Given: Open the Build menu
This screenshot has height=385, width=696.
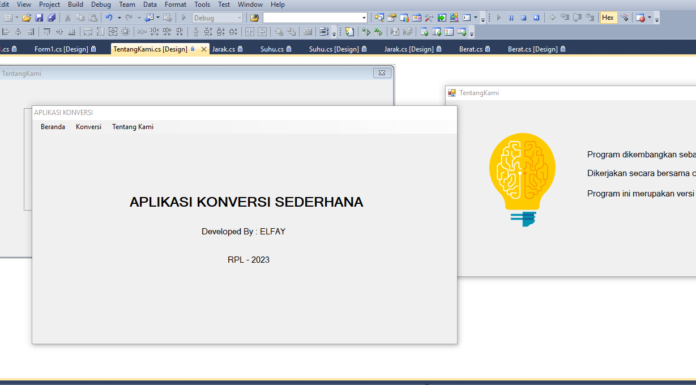Looking at the screenshot, I should 75,4.
